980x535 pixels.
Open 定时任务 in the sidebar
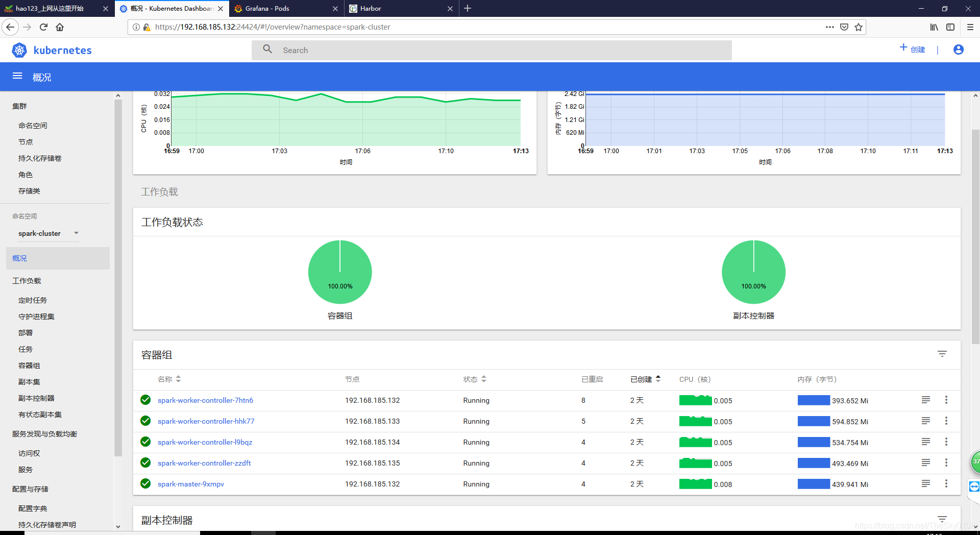(33, 300)
